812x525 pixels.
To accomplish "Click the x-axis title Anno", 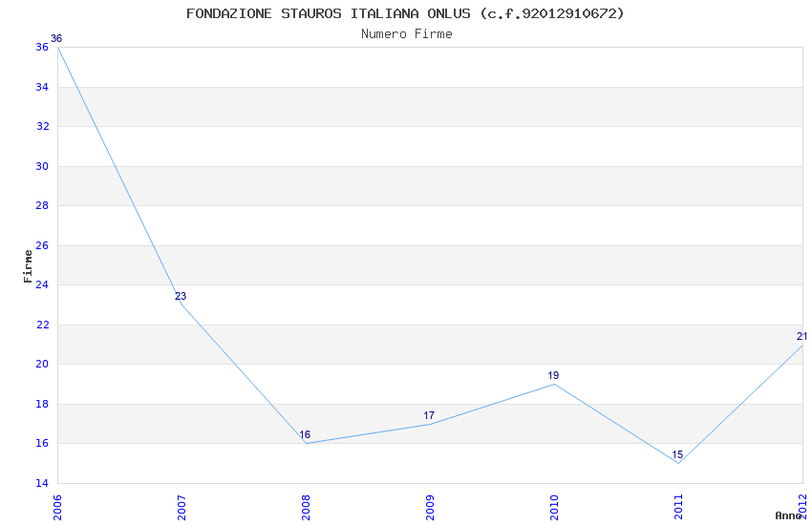I will (788, 515).
